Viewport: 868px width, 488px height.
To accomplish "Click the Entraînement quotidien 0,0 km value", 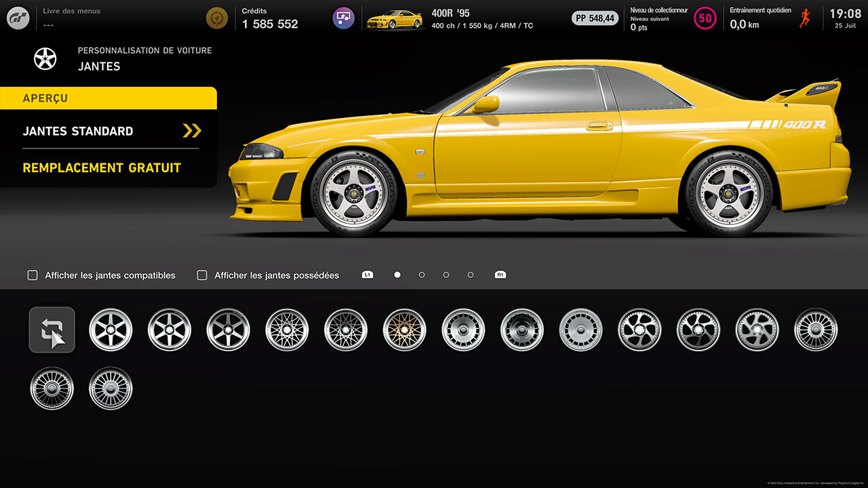I will pyautogui.click(x=745, y=24).
